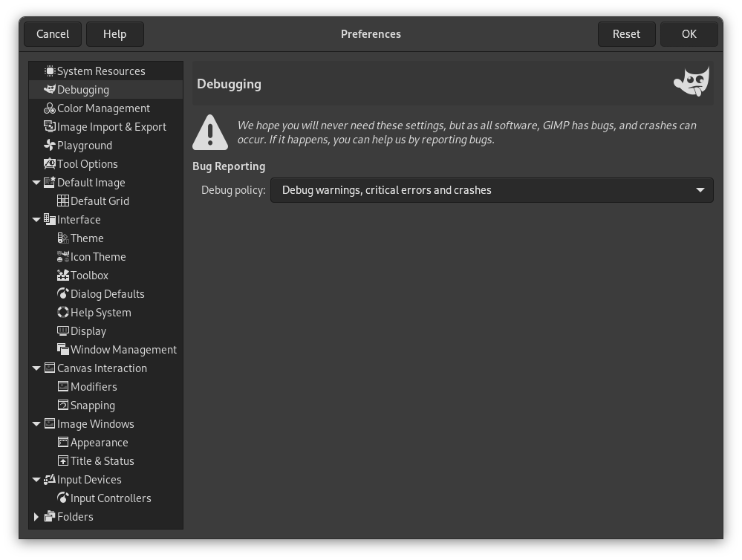
Task: Click the Theme icon under Interface
Action: click(x=63, y=238)
